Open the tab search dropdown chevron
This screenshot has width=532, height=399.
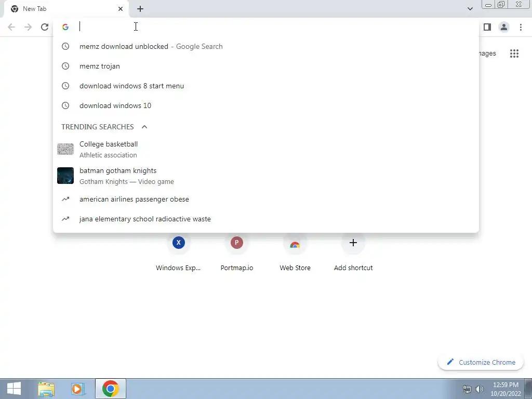(470, 9)
